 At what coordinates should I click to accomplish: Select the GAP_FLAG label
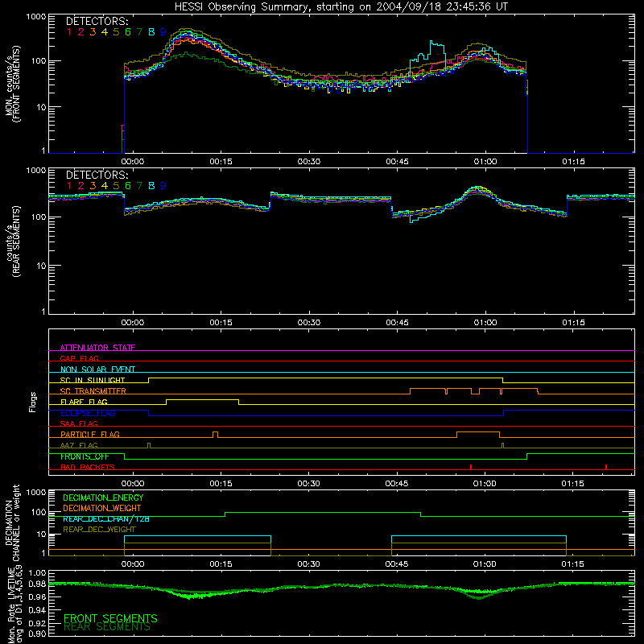coord(79,358)
